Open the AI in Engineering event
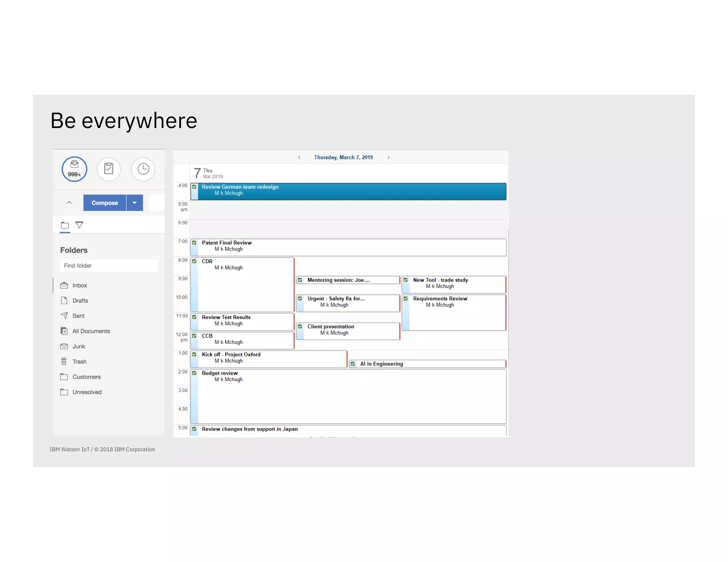 tap(427, 364)
